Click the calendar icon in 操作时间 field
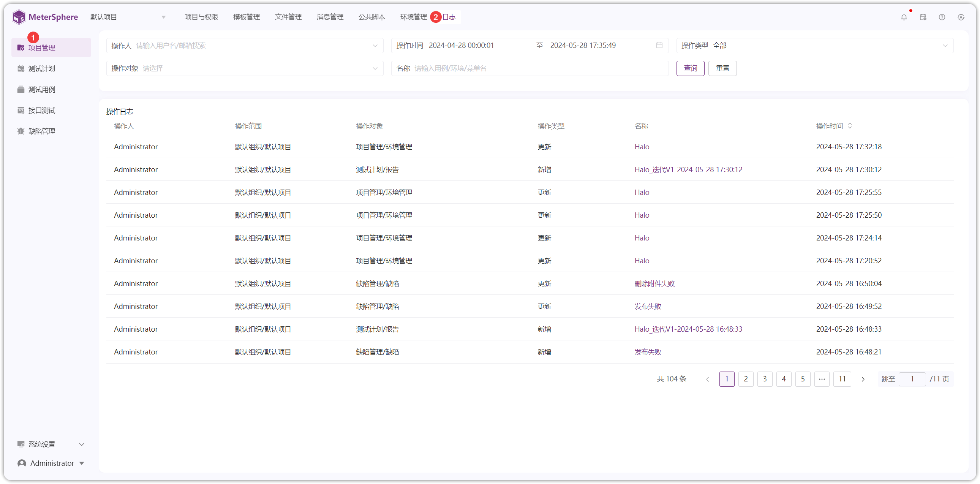This screenshot has width=980, height=484. click(659, 46)
